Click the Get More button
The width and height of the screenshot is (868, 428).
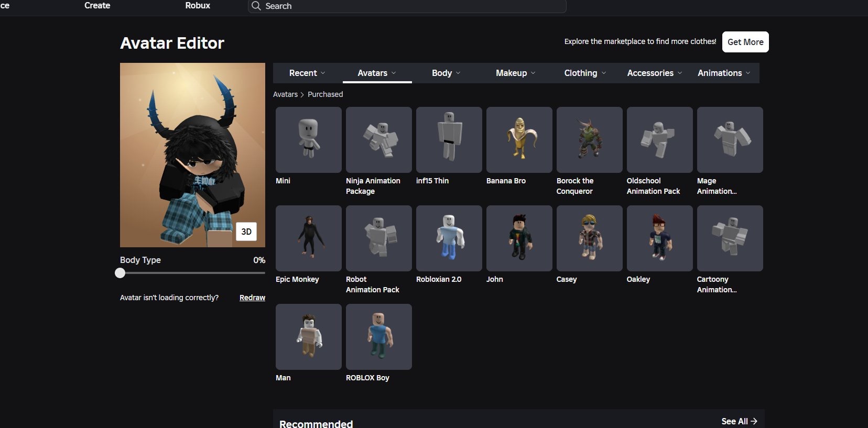(745, 42)
